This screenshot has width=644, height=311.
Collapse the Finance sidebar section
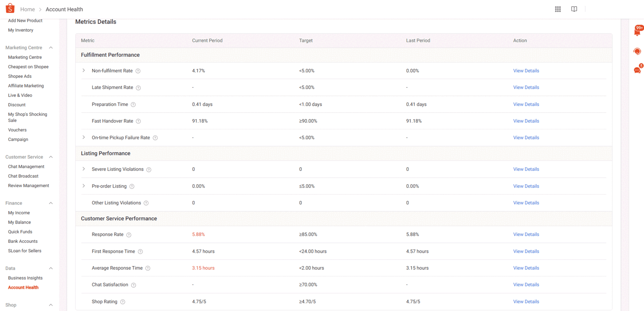pyautogui.click(x=51, y=203)
